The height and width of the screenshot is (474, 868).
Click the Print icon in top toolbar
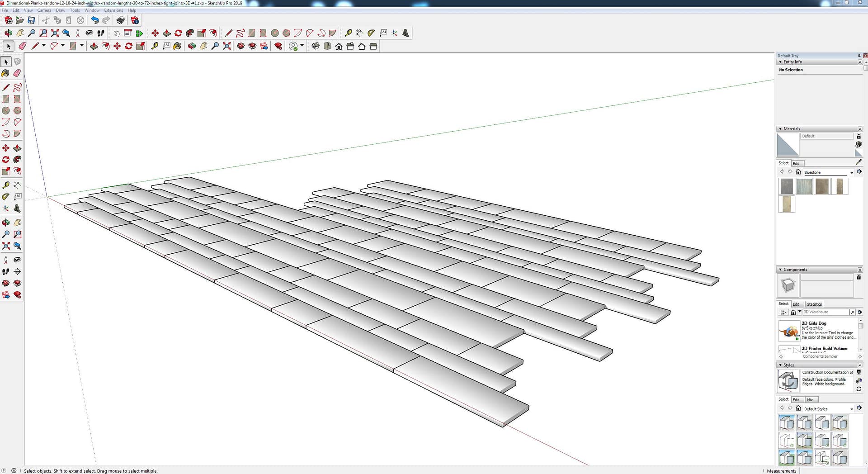tap(120, 20)
